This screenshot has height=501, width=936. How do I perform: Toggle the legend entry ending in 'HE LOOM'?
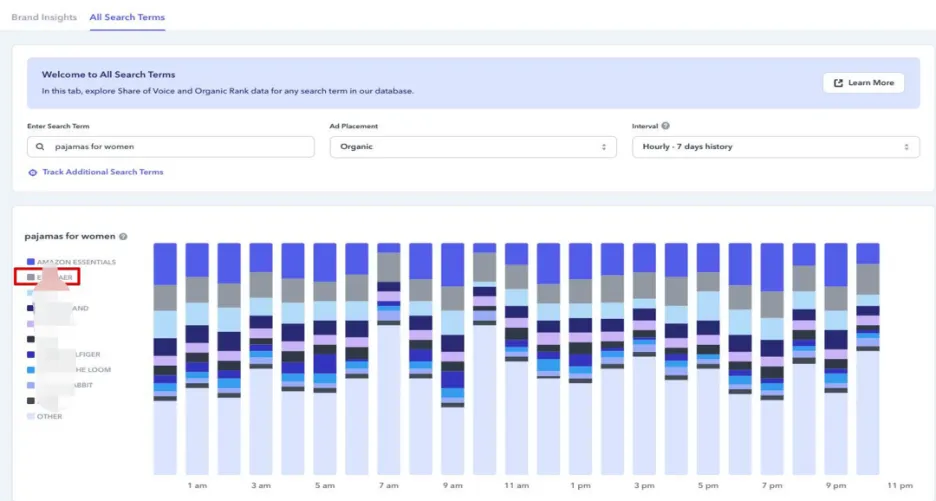[x=69, y=370]
